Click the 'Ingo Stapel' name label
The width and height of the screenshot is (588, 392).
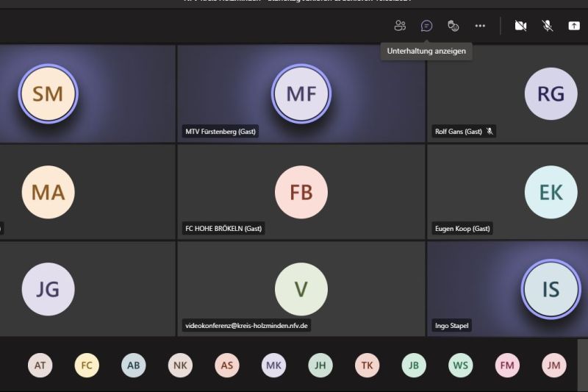(451, 326)
